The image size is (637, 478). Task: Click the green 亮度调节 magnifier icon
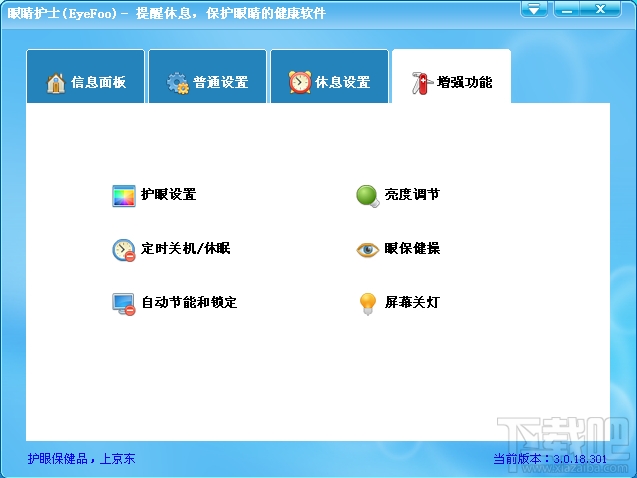pyautogui.click(x=368, y=196)
